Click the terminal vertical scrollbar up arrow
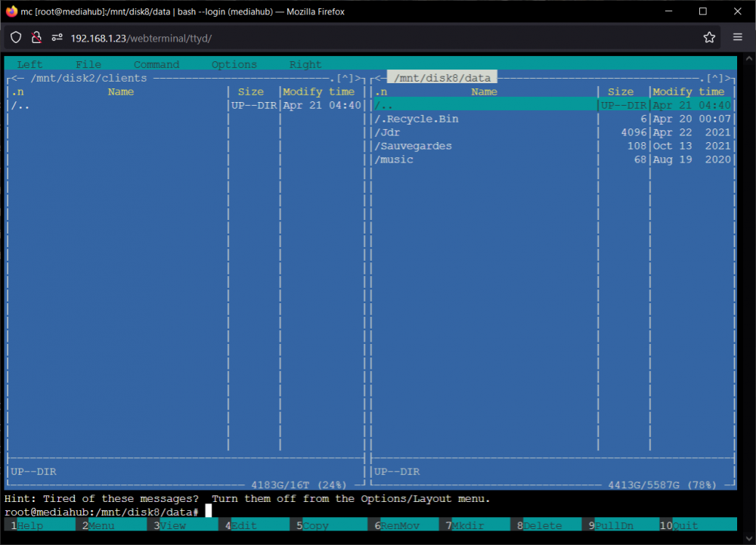 748,58
